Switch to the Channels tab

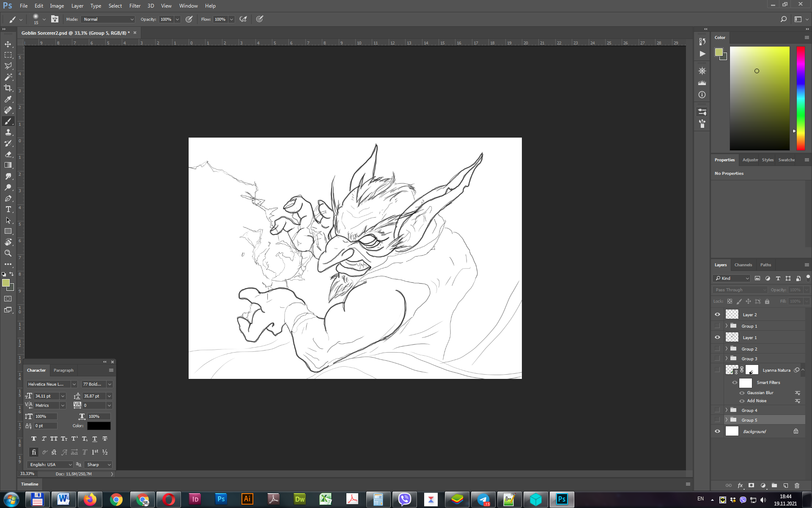(743, 265)
